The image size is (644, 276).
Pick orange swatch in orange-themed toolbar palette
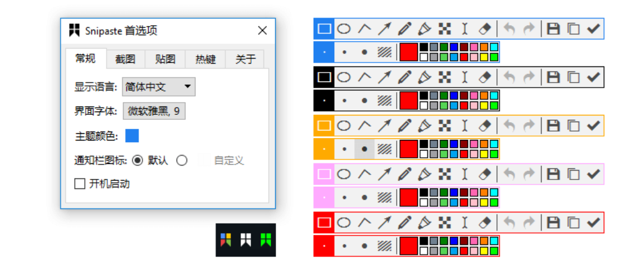[484, 144]
